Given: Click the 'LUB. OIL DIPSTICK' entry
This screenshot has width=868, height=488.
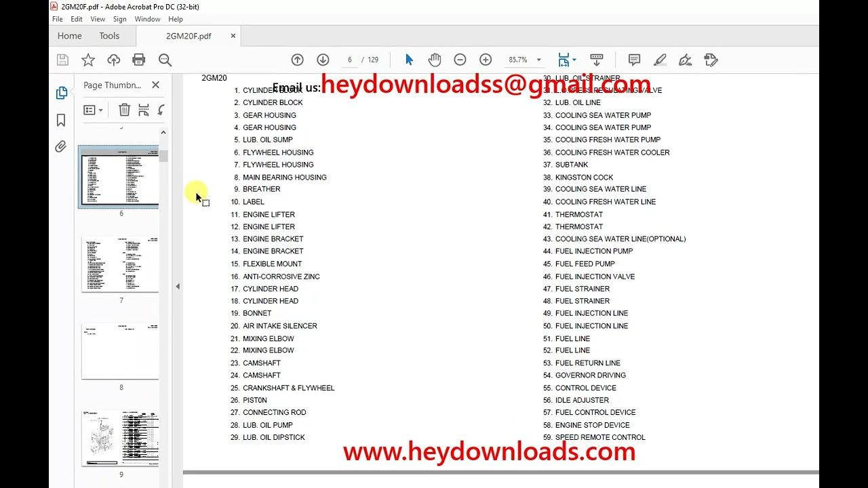Looking at the screenshot, I should [x=274, y=437].
